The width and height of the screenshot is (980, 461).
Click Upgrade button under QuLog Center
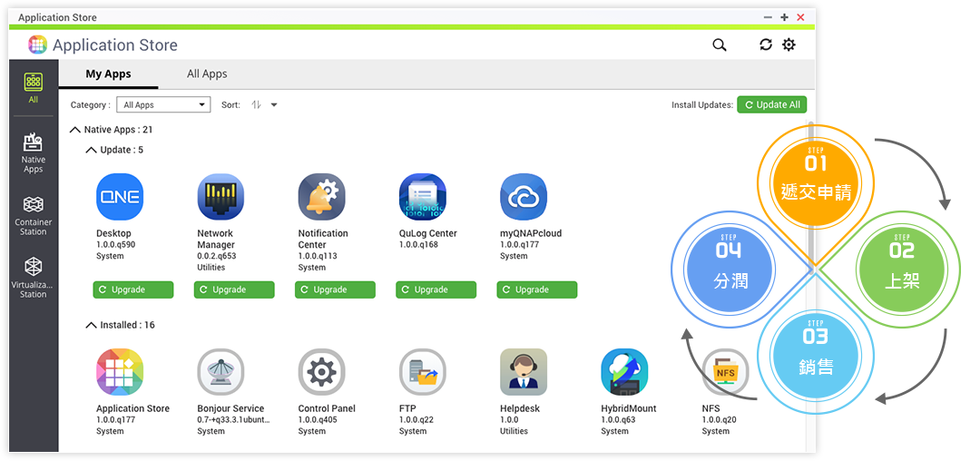(436, 289)
